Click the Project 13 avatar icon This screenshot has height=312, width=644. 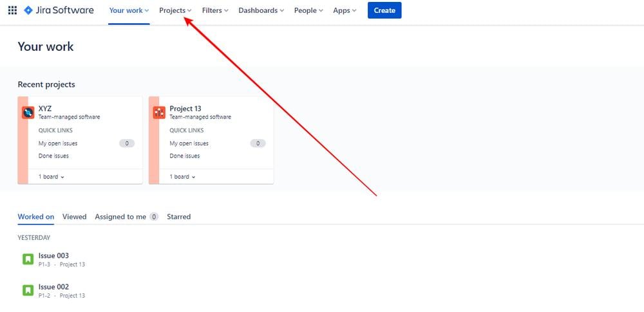point(159,113)
